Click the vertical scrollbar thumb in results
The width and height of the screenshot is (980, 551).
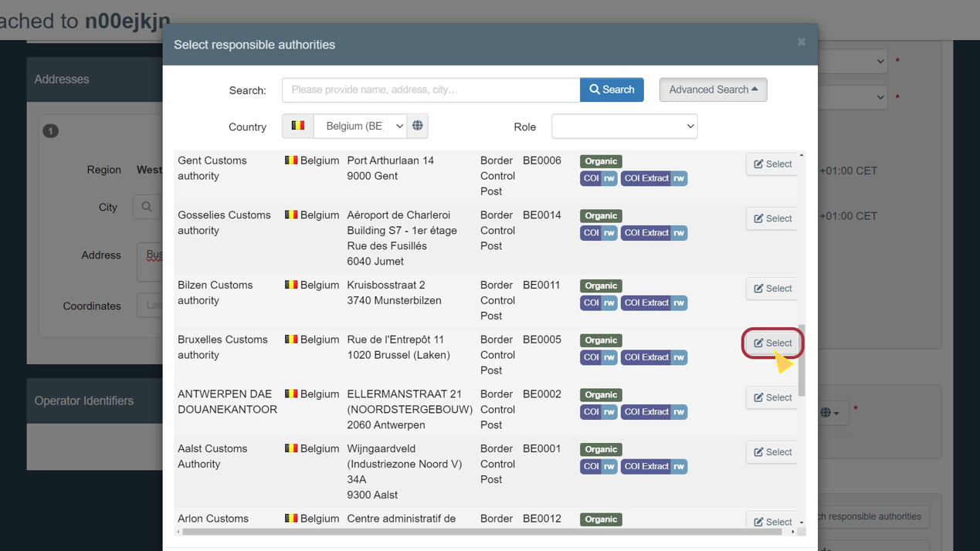point(802,360)
